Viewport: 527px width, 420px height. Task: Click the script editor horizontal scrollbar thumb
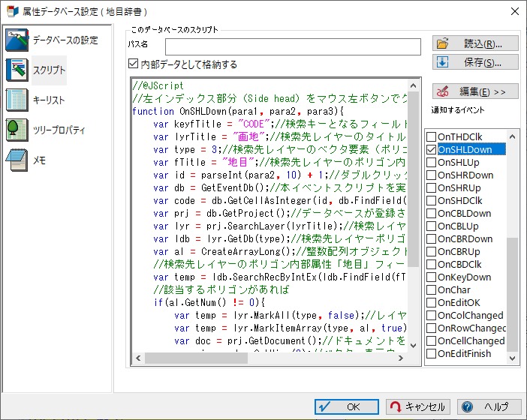(196, 358)
